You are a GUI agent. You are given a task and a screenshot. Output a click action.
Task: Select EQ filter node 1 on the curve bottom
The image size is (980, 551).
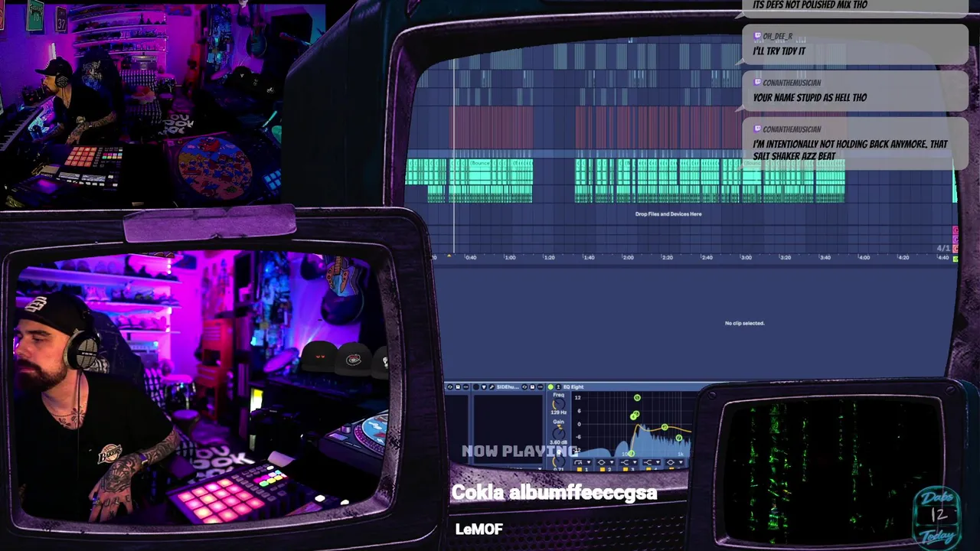(x=631, y=453)
